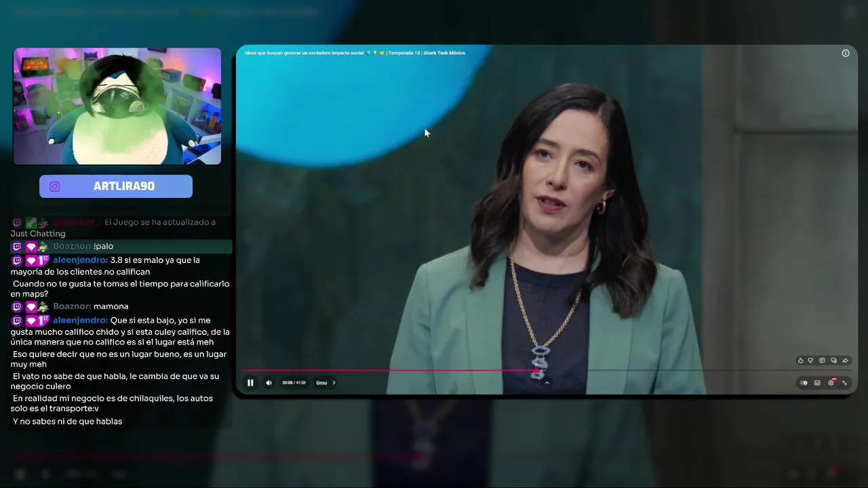Image resolution: width=868 pixels, height=488 pixels.
Task: Click the heart badge beside mamona message
Action: click(x=31, y=307)
